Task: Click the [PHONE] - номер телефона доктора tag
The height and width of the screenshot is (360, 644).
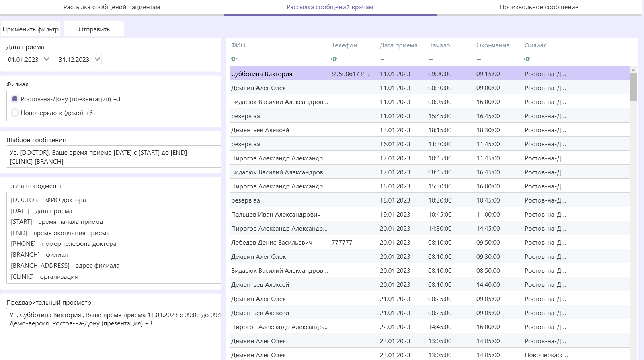Action: [x=64, y=244]
